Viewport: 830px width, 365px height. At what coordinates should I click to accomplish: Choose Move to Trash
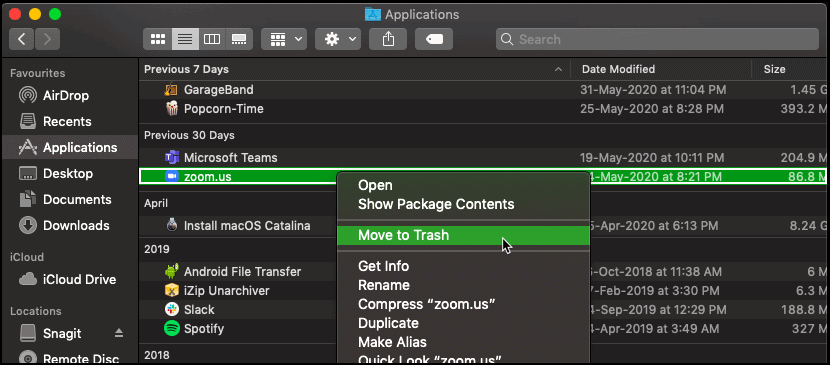[x=463, y=235]
